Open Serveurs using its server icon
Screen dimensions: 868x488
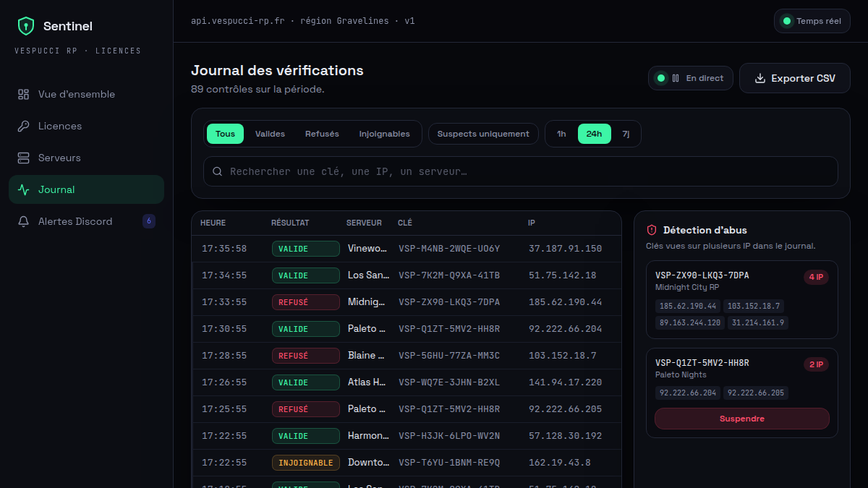[24, 158]
